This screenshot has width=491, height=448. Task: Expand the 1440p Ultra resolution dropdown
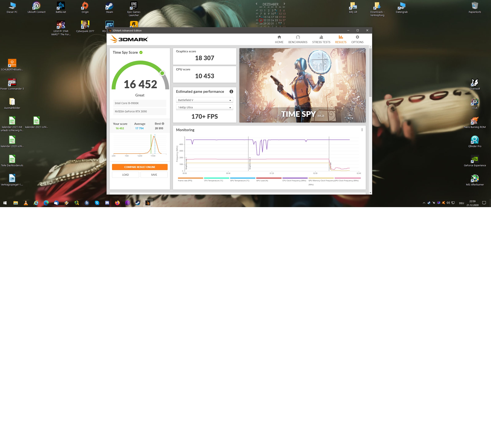click(204, 107)
